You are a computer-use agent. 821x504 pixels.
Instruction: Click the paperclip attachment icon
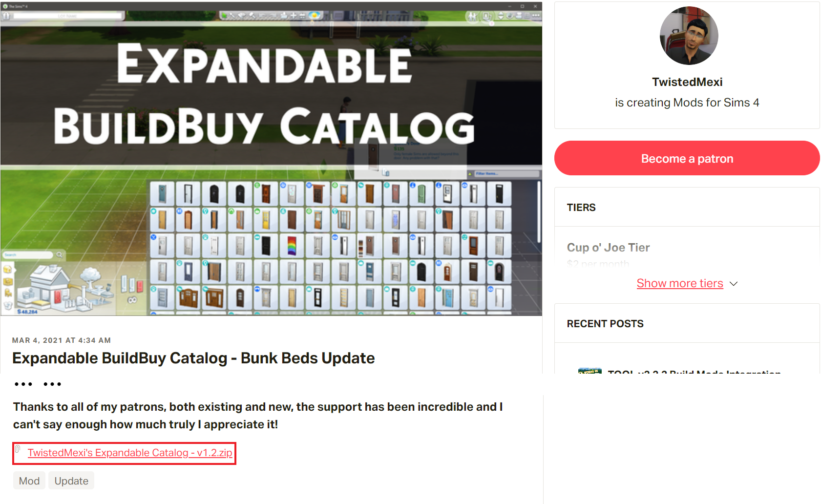click(18, 449)
